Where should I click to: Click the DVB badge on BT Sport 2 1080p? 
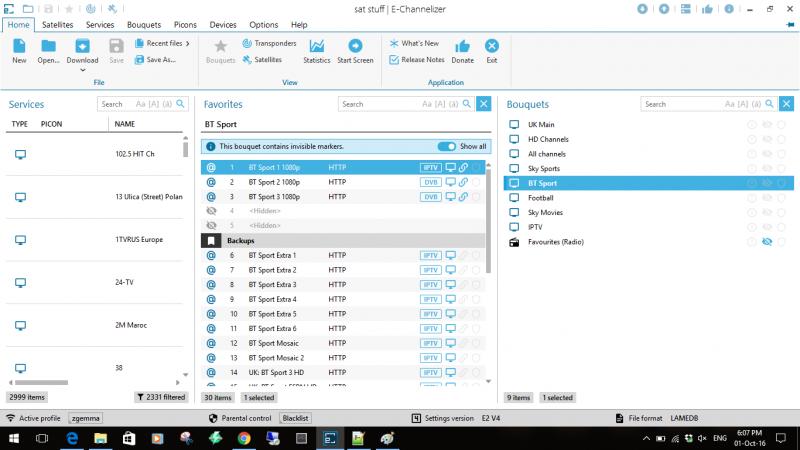click(x=430, y=182)
